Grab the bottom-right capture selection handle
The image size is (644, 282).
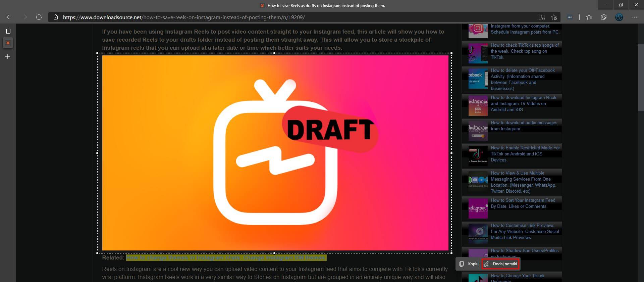(451, 253)
